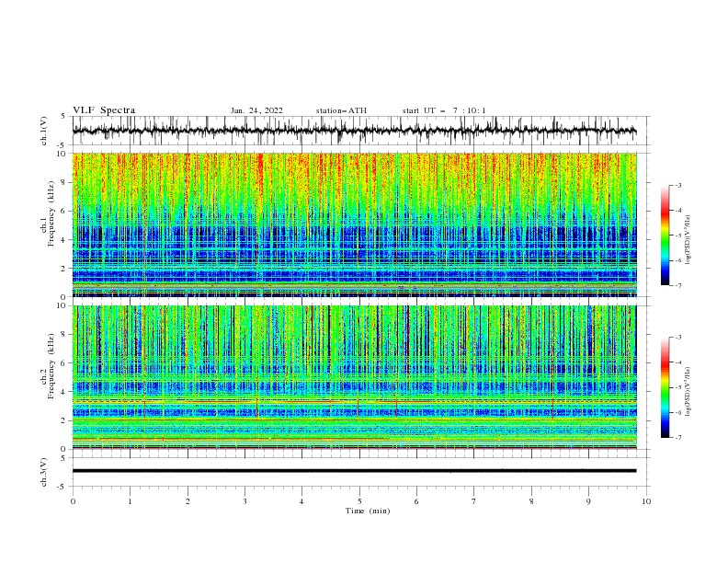The image size is (728, 563).
Task: Click the ch.2 colorbar log(PSD) unit label
Action: coord(688,391)
